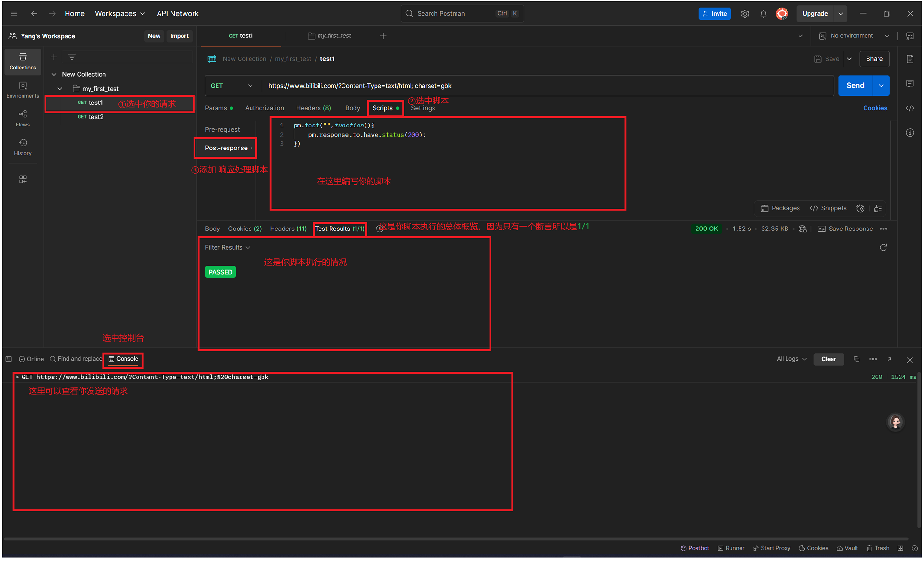Viewport: 924px width, 561px height.
Task: Open the comments icon in right sidebar
Action: coord(910,84)
